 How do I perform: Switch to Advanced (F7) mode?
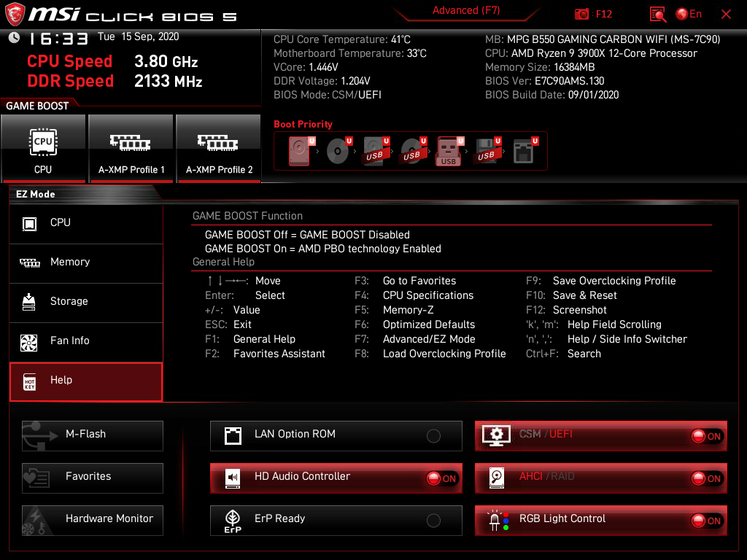(x=466, y=10)
